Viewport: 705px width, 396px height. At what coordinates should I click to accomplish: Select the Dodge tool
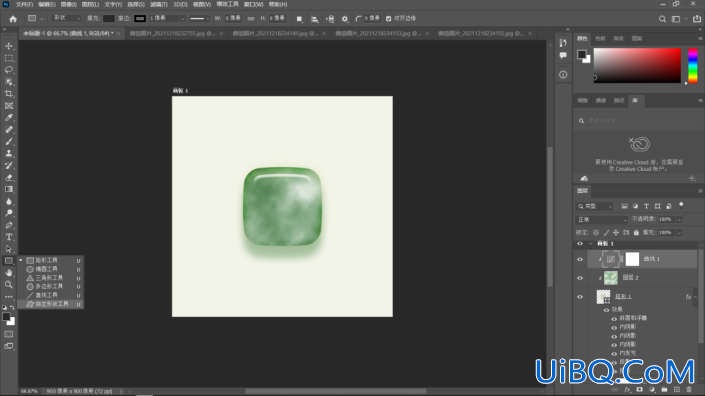pos(9,213)
